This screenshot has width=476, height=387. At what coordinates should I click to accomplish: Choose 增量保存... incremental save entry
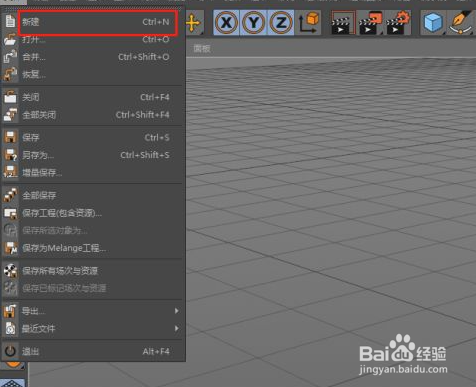click(93, 173)
